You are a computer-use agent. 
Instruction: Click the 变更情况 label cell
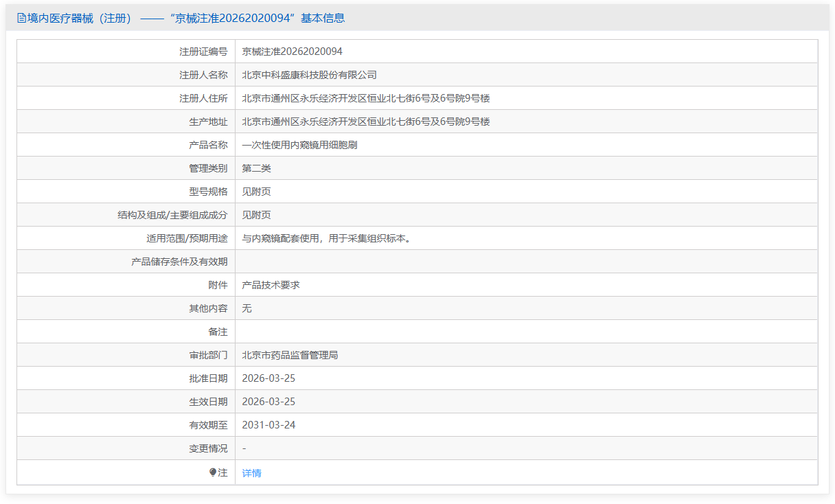click(126, 448)
